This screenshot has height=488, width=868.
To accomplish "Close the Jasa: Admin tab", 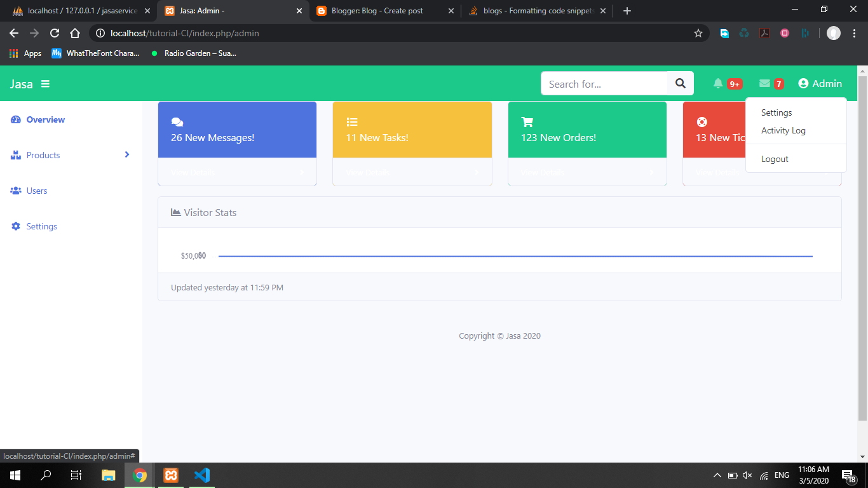I will coord(299,11).
